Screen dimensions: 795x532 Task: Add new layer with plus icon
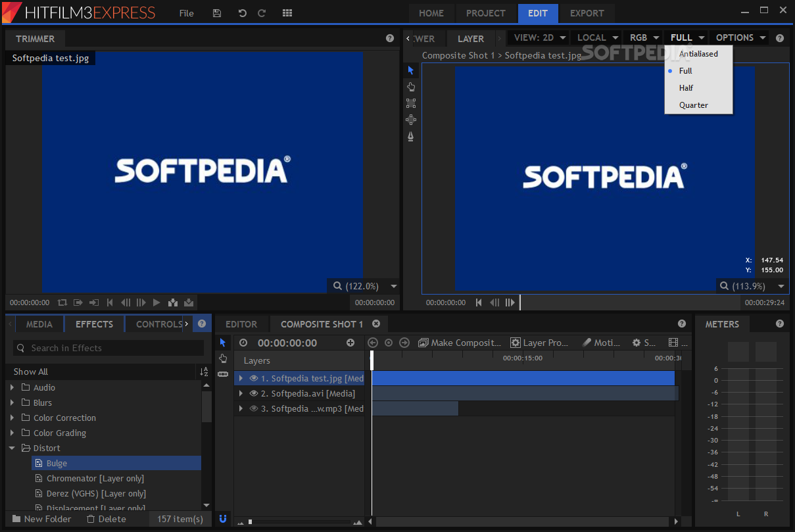pos(350,343)
